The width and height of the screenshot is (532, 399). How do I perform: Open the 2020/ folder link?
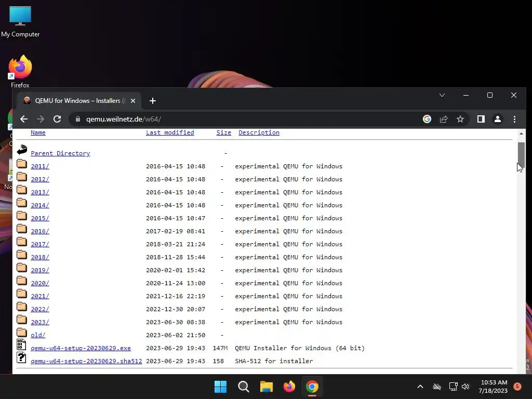pos(40,283)
